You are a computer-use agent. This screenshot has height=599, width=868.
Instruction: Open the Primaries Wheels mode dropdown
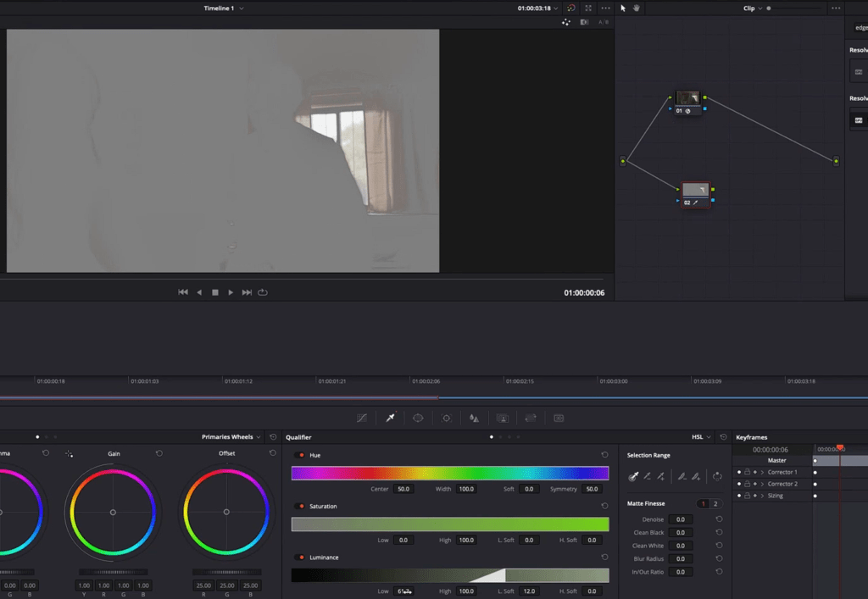pyautogui.click(x=231, y=437)
